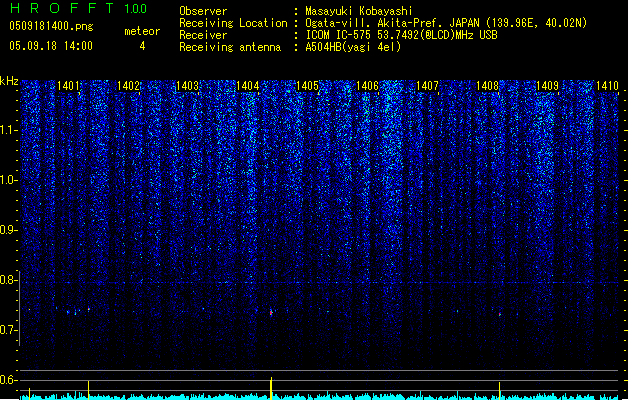Viewport: 629px width, 400px height.
Task: Click the 1404 time marker
Action: (x=248, y=85)
